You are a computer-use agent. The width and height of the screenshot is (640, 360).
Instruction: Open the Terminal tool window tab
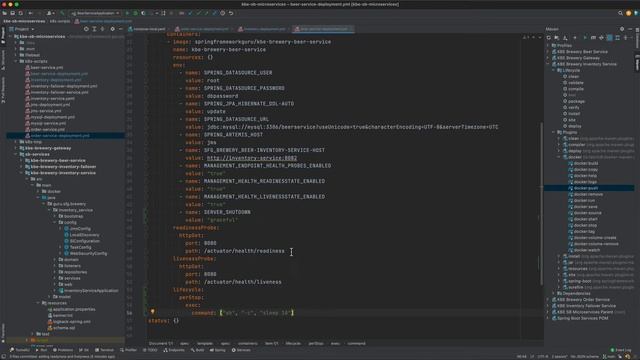[x=104, y=350]
